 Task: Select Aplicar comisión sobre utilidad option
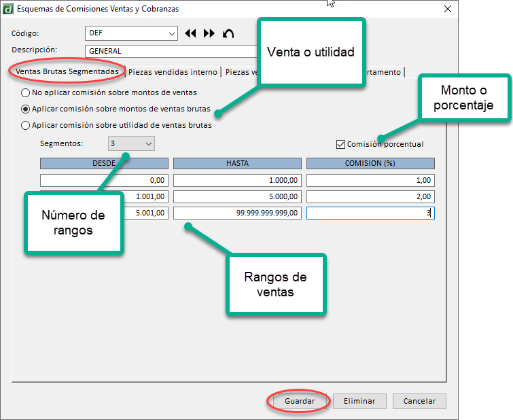click(x=26, y=125)
